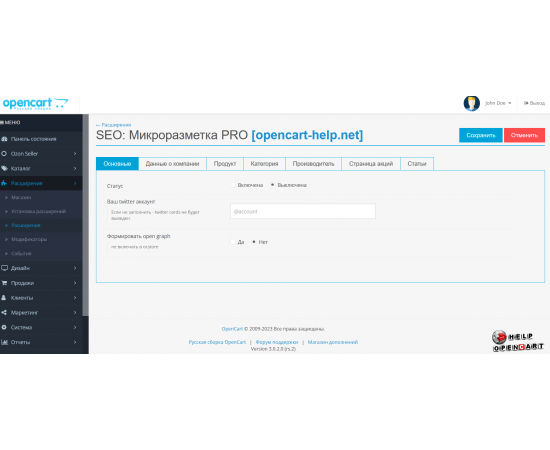
Task: Open the Статьи tab
Action: coord(417,164)
